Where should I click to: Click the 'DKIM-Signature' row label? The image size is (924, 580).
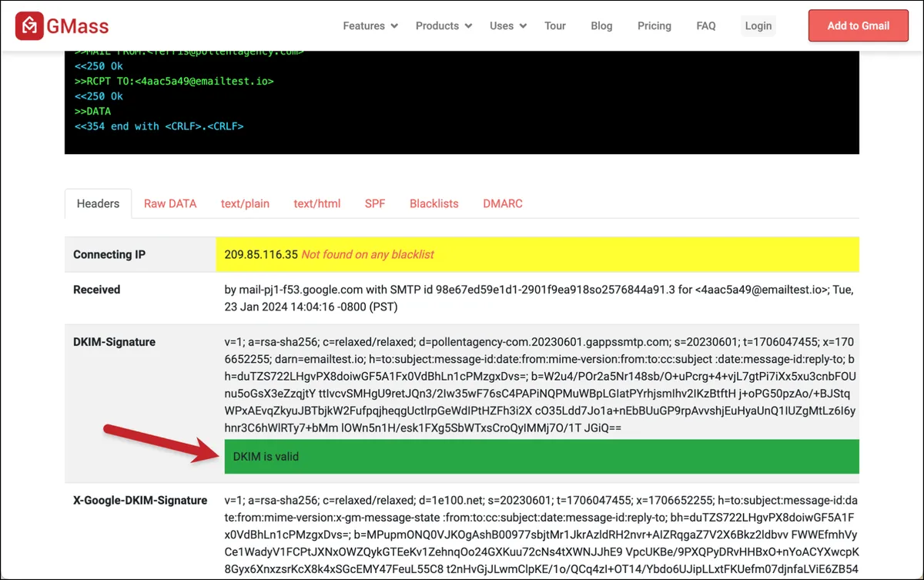click(x=114, y=342)
